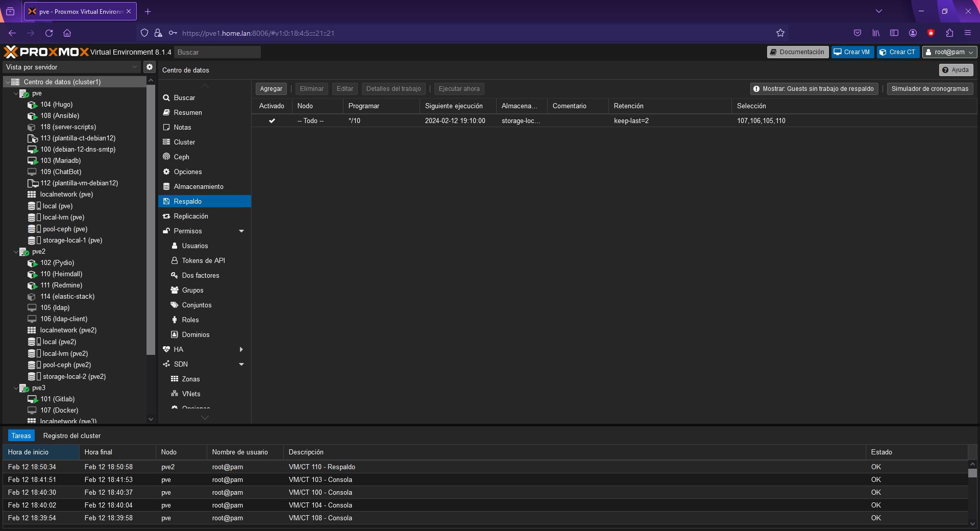The height and width of the screenshot is (531, 980).
Task: Collapse the pve node tree
Action: pyautogui.click(x=16, y=93)
